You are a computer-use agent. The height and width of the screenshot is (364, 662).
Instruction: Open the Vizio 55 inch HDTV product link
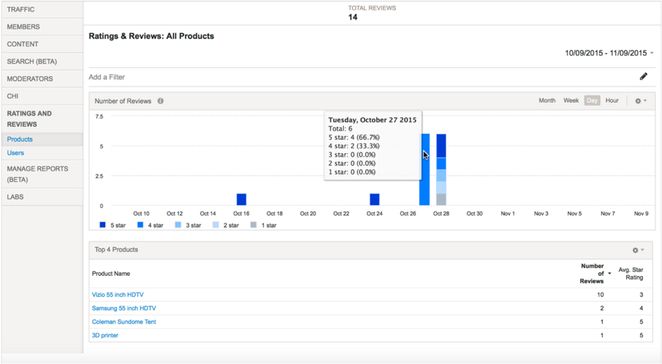click(x=117, y=295)
